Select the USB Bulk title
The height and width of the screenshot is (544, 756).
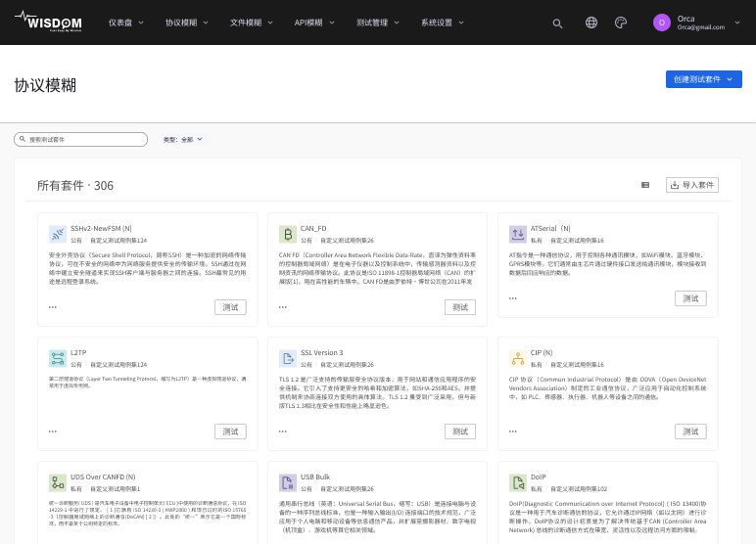[315, 477]
